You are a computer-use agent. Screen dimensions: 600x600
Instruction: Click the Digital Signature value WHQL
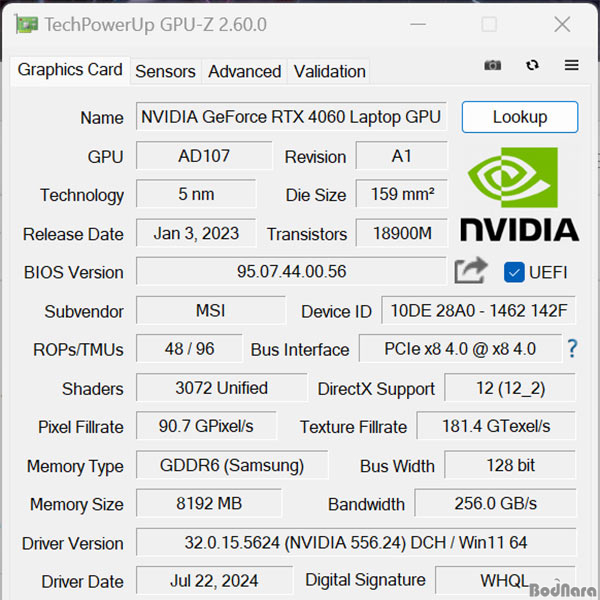pos(505,580)
